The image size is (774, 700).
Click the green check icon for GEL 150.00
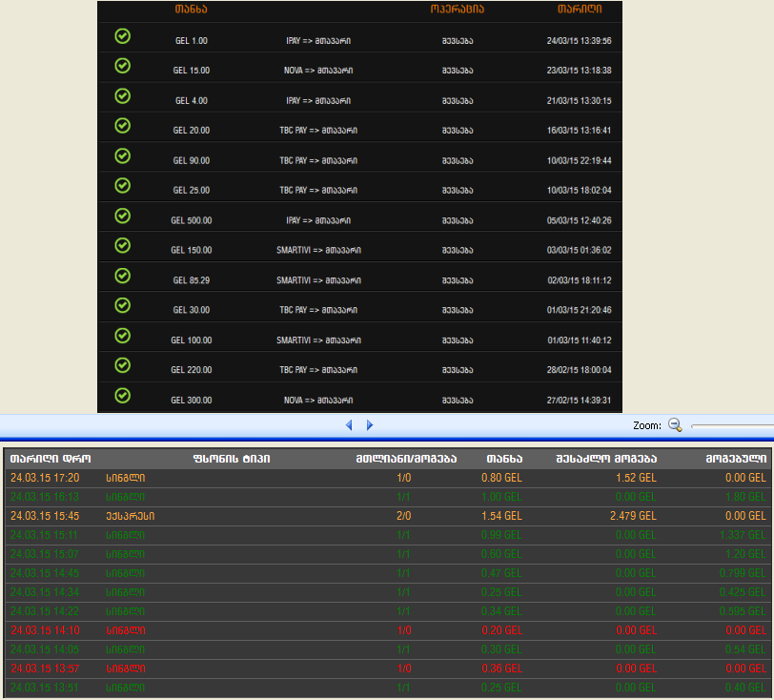tap(122, 245)
